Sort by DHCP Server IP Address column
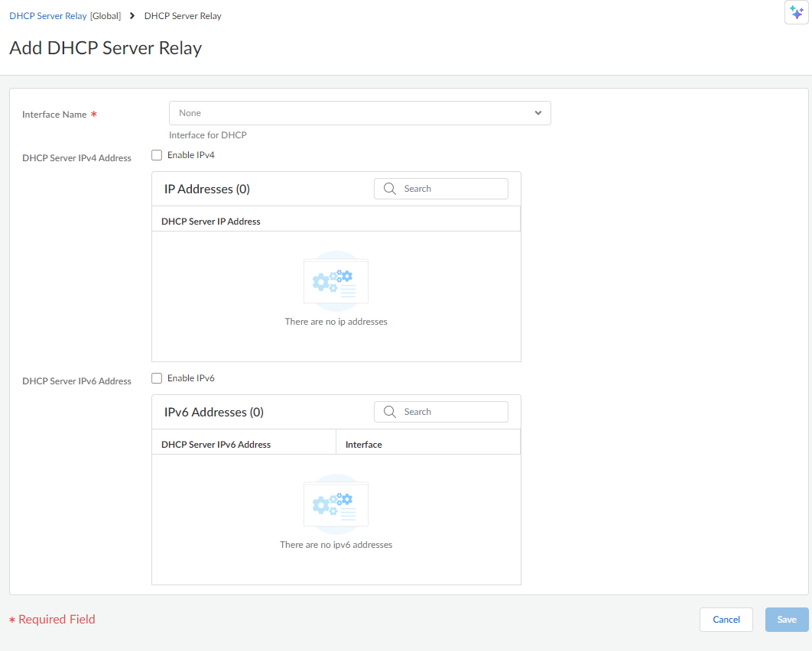The image size is (812, 651). click(x=211, y=222)
